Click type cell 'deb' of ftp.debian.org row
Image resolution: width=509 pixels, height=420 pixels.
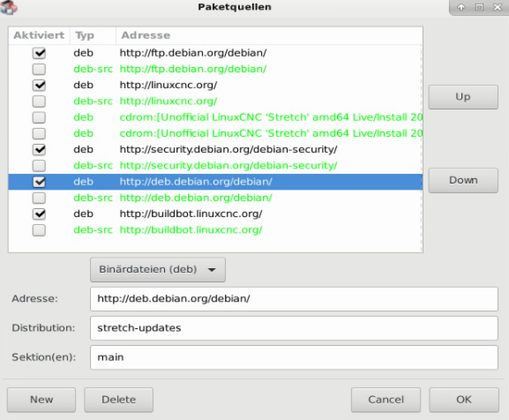coord(83,53)
